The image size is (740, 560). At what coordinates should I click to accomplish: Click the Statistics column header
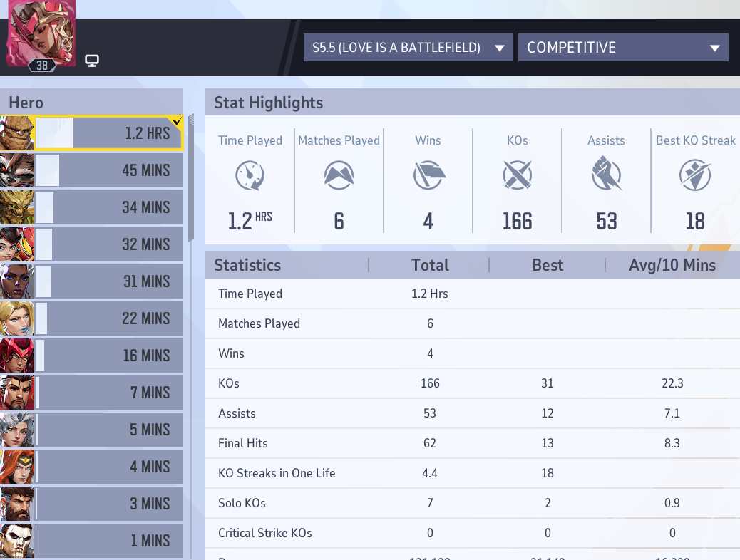click(x=247, y=265)
